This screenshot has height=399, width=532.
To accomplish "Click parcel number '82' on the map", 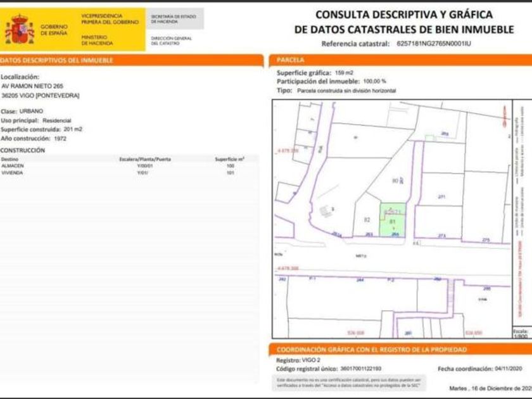I will 367,220.
